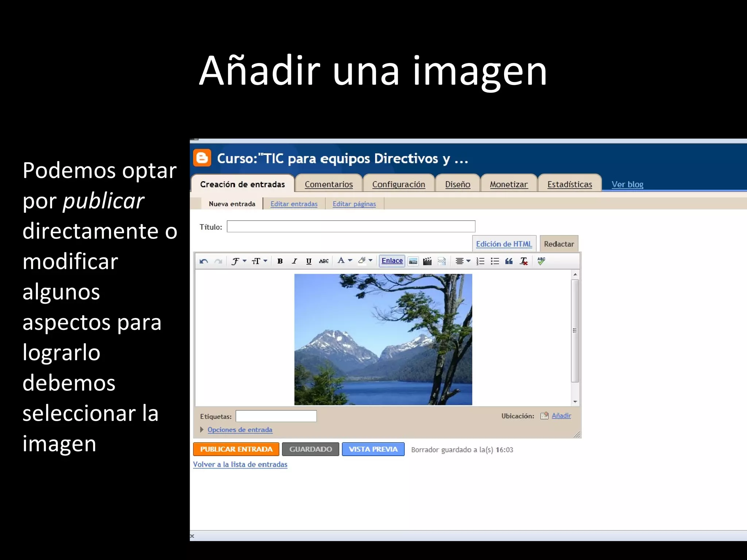
Task: Click the editor scrollbar up arrow
Action: tap(575, 275)
